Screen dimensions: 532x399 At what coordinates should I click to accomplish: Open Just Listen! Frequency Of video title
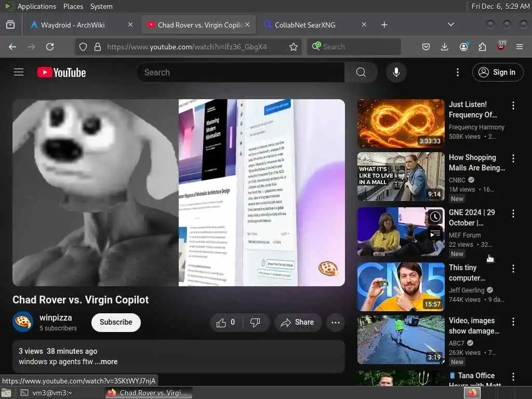point(473,110)
